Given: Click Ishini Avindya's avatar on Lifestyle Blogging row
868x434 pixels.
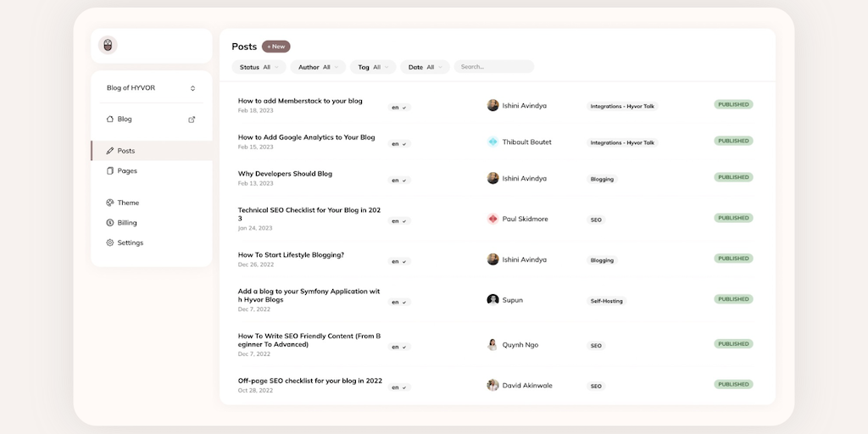Looking at the screenshot, I should click(492, 259).
